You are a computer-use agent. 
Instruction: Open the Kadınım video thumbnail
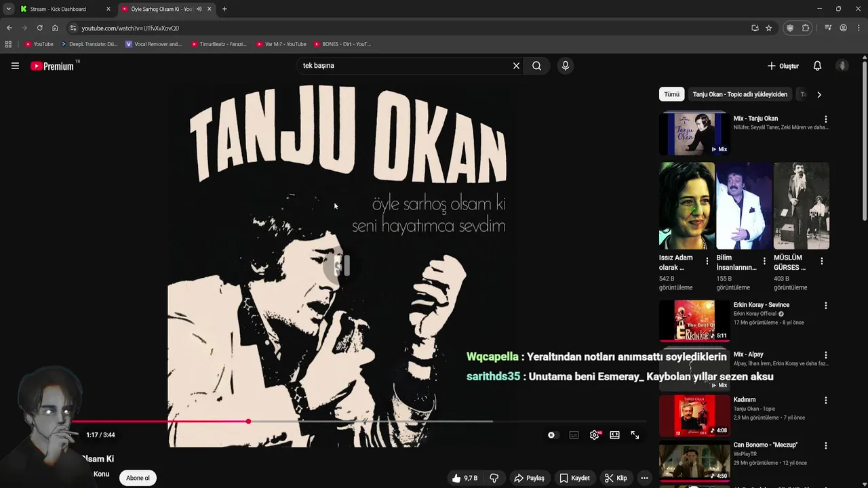694,415
